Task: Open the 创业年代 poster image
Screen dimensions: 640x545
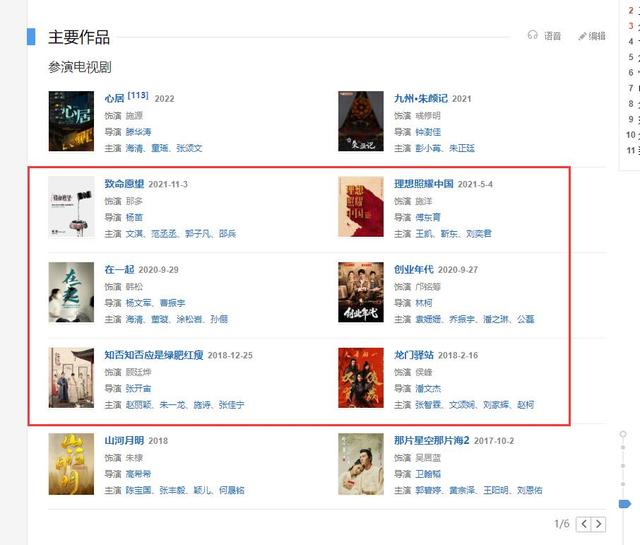Action: coord(361,292)
